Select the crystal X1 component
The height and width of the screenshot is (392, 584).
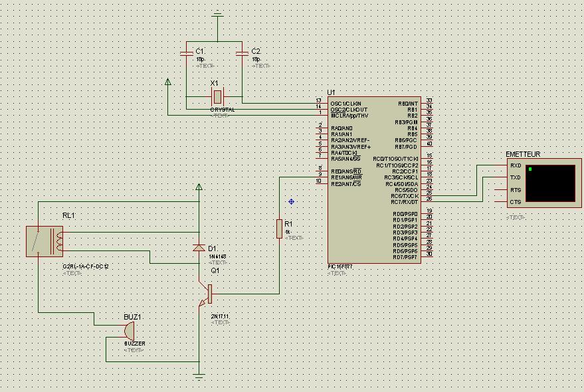[217, 97]
